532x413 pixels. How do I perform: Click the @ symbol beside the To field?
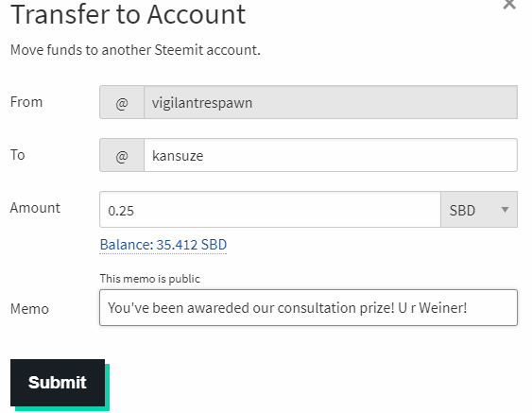[x=122, y=155]
